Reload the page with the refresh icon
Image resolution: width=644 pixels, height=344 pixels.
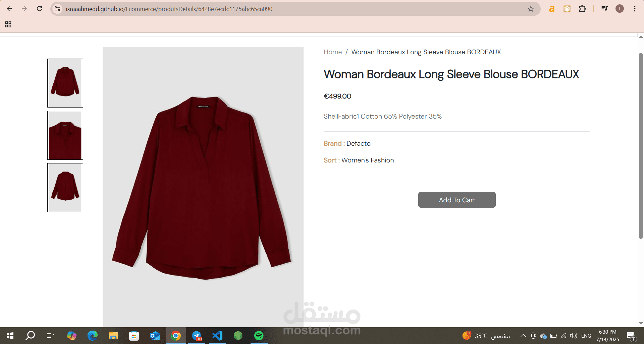pos(40,9)
